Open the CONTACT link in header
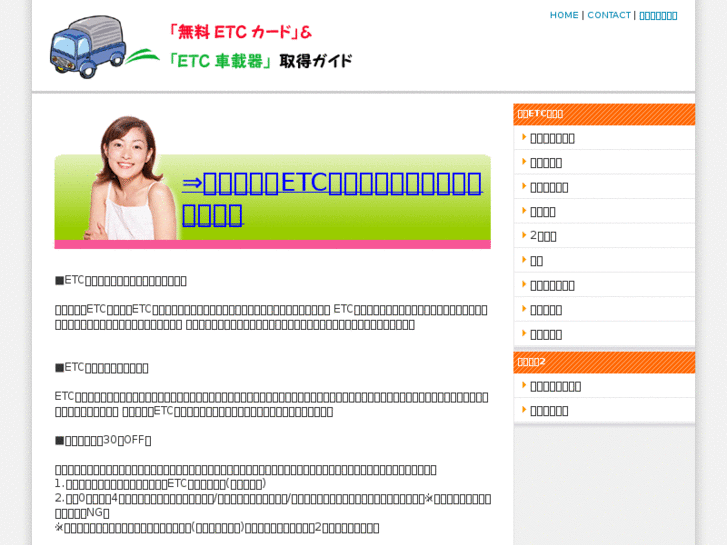Viewport: 727px width, 545px height. pyautogui.click(x=609, y=15)
